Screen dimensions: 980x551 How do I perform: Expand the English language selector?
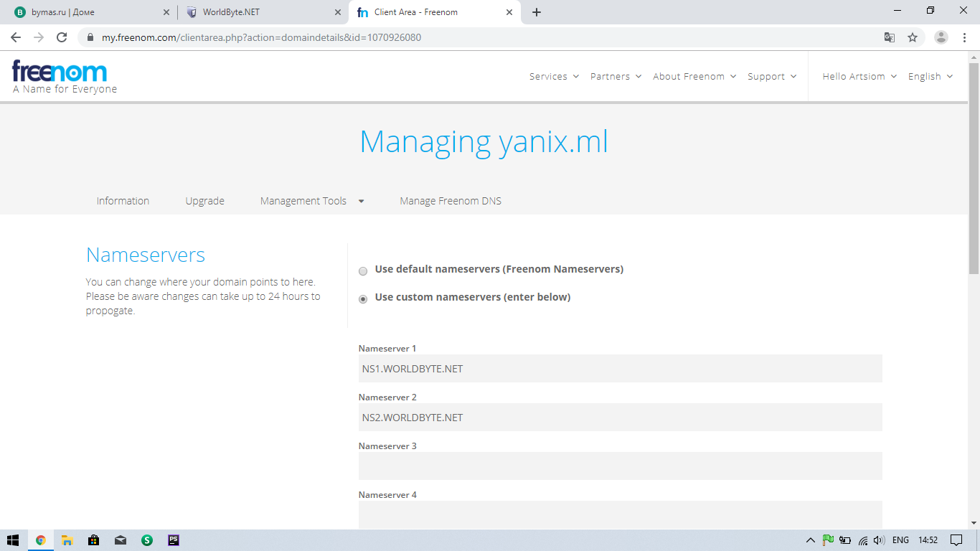930,76
